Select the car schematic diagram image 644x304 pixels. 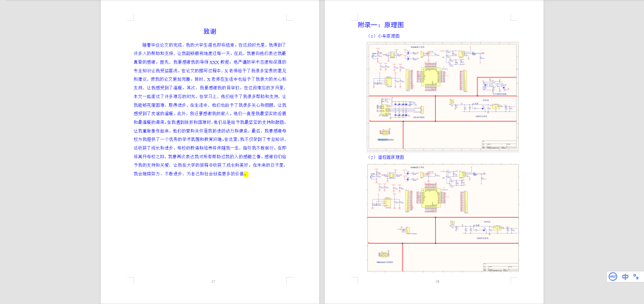(443, 97)
